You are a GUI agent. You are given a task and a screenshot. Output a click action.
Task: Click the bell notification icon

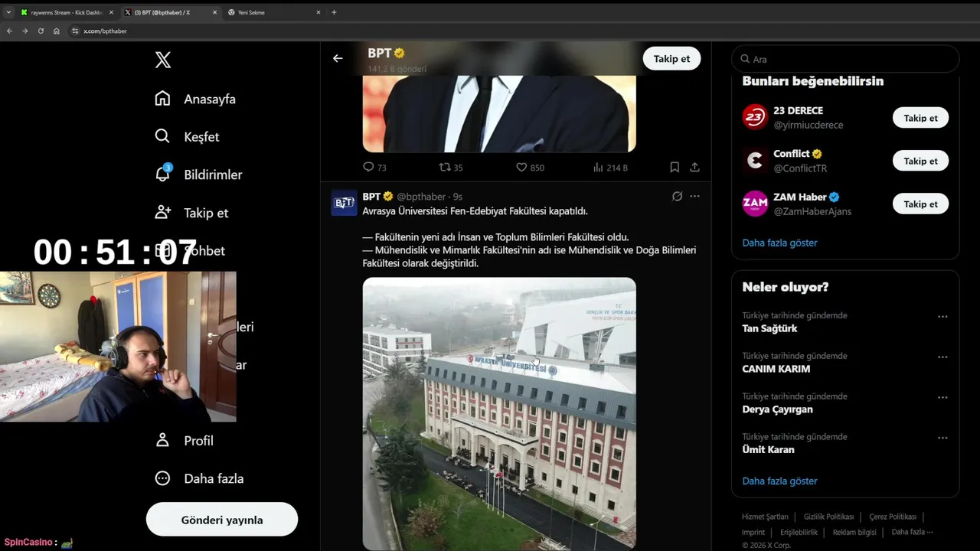point(162,174)
